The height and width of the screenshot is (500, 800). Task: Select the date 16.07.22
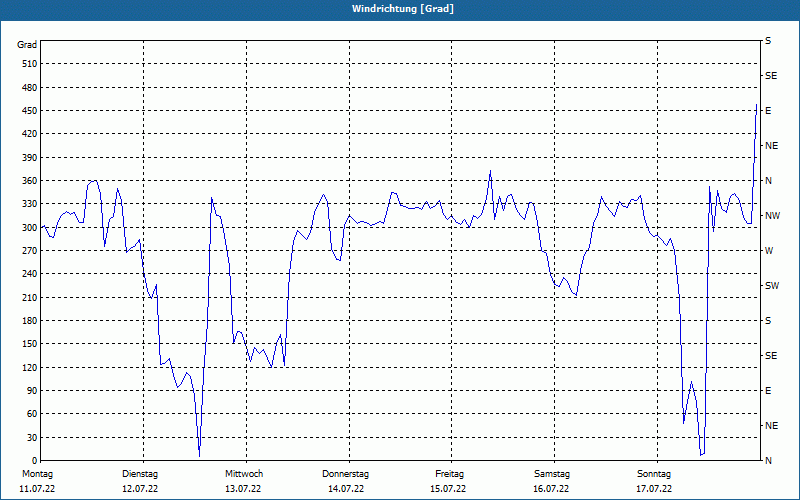(x=551, y=489)
